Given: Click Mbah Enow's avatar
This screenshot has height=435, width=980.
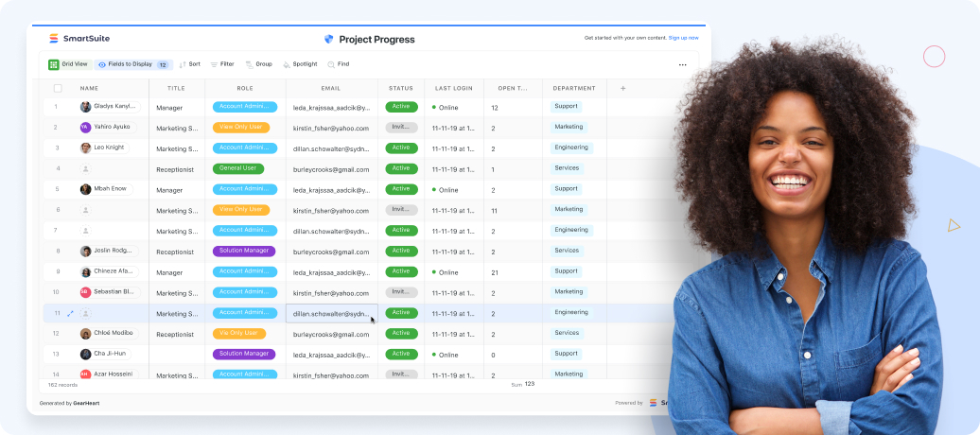Looking at the screenshot, I should point(86,189).
